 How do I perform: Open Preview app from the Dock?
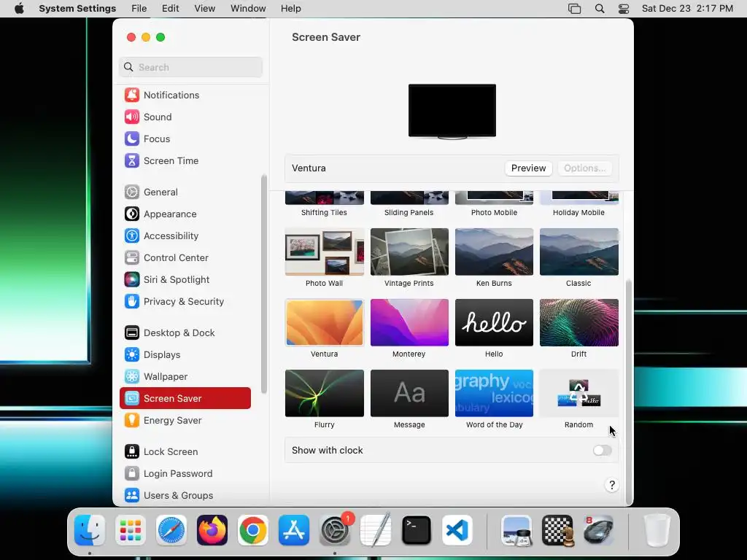click(x=517, y=530)
